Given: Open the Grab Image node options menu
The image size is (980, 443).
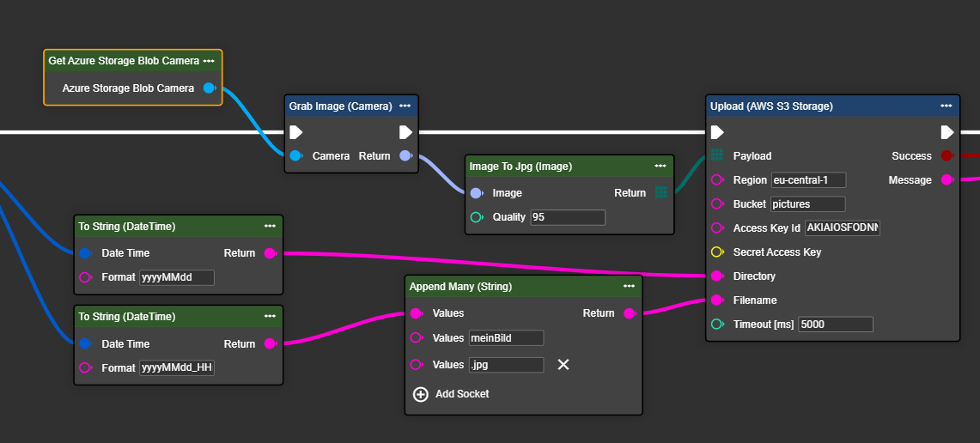Looking at the screenshot, I should tap(405, 106).
